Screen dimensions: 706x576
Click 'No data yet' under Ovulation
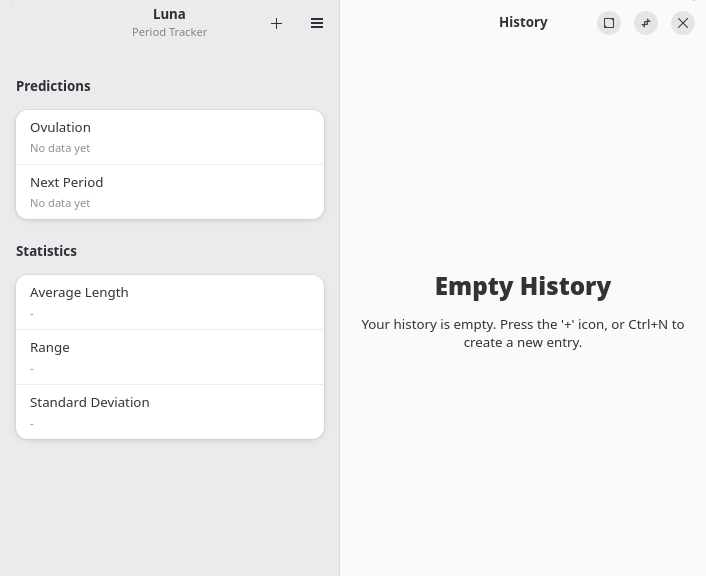[x=60, y=148]
